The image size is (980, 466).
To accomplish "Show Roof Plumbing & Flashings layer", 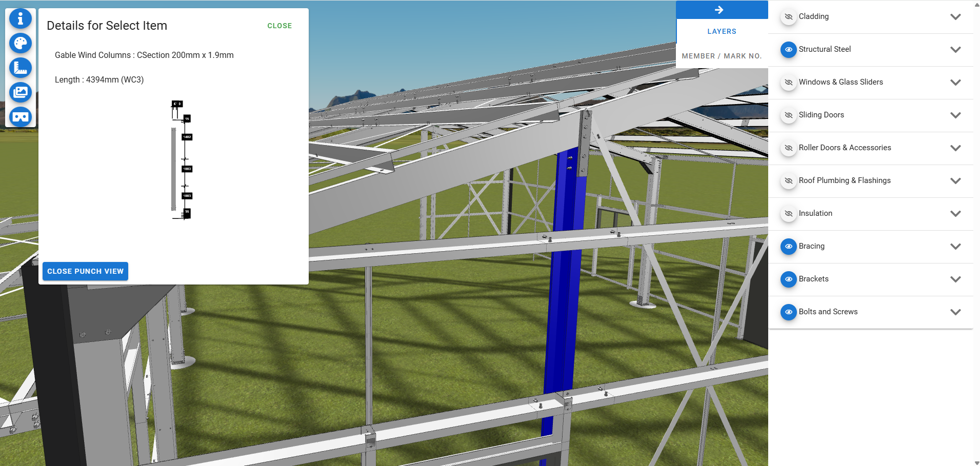I will pyautogui.click(x=789, y=181).
